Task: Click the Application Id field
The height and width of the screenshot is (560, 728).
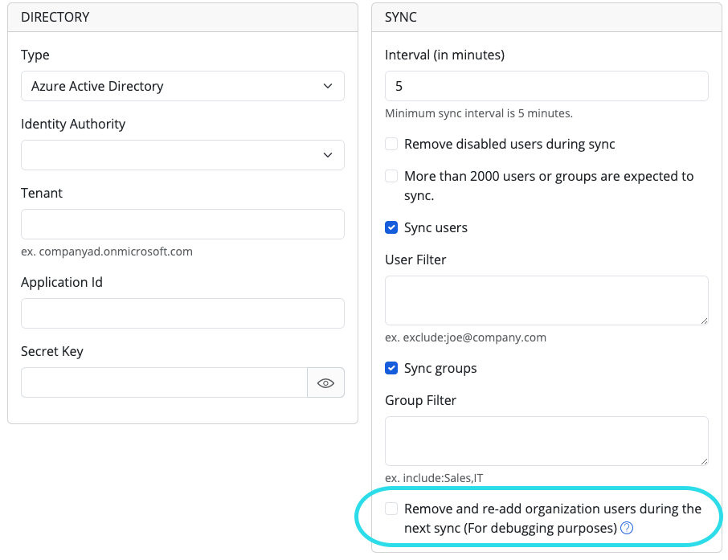Action: coord(182,313)
